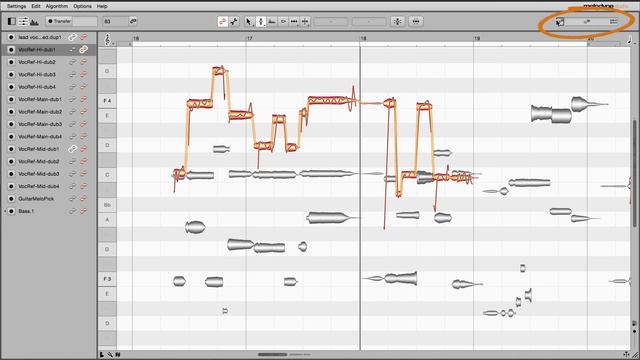Select the timing tool
This screenshot has width=640, height=360.
[x=294, y=21]
